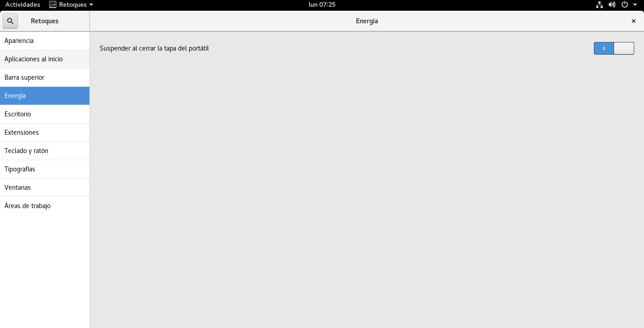Click the volume speaker icon
644x328 pixels.
pos(612,5)
